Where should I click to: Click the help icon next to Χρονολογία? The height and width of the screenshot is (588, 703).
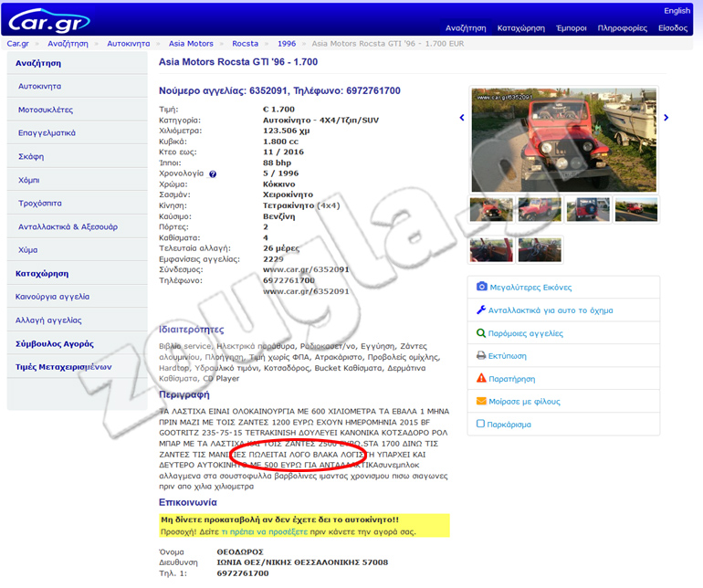point(213,173)
